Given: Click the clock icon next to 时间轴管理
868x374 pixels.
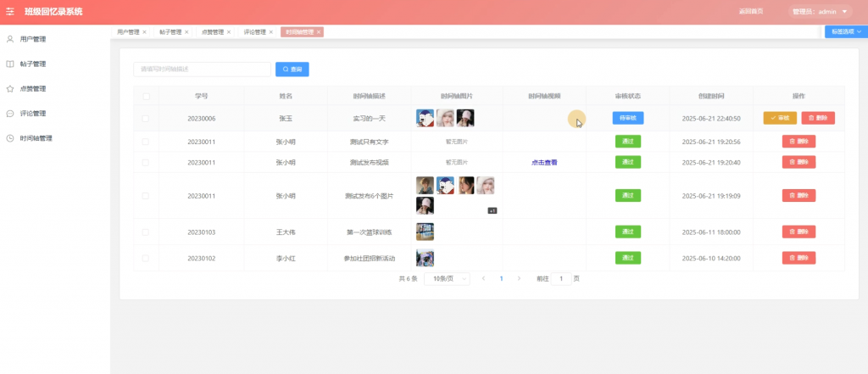Looking at the screenshot, I should point(10,138).
